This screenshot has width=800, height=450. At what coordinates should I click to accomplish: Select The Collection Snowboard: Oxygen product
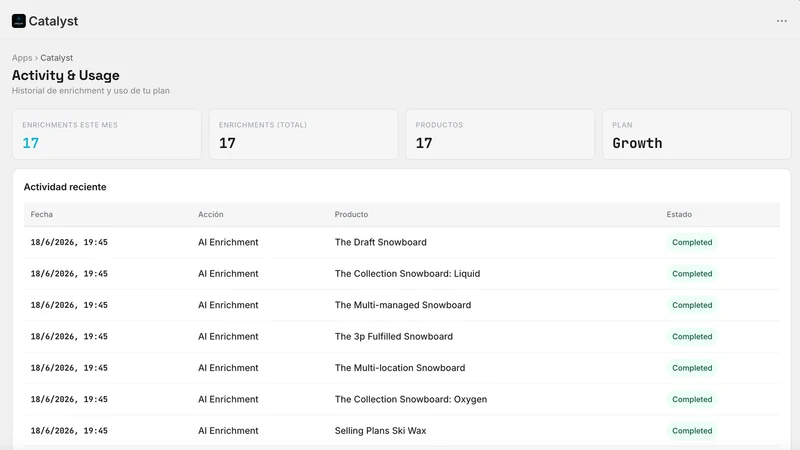tap(411, 399)
